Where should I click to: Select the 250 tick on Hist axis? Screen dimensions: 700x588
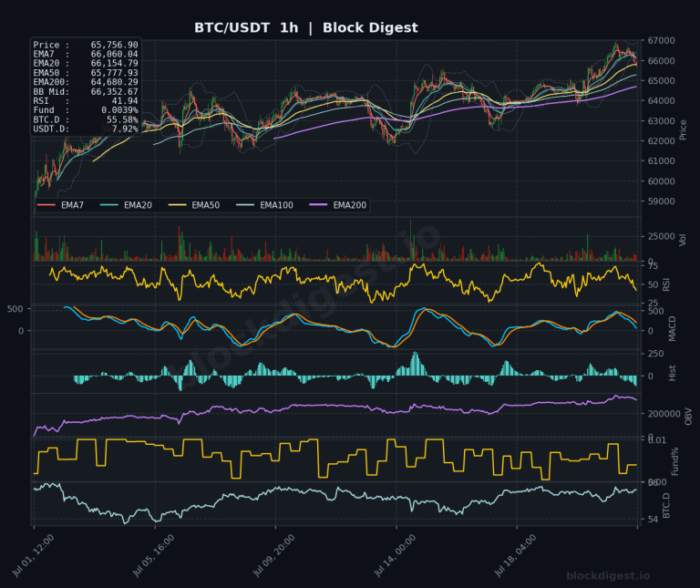tap(656, 354)
